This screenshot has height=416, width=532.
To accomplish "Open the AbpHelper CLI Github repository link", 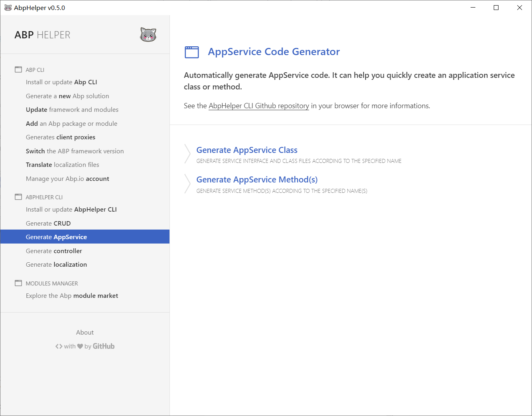I will point(259,106).
